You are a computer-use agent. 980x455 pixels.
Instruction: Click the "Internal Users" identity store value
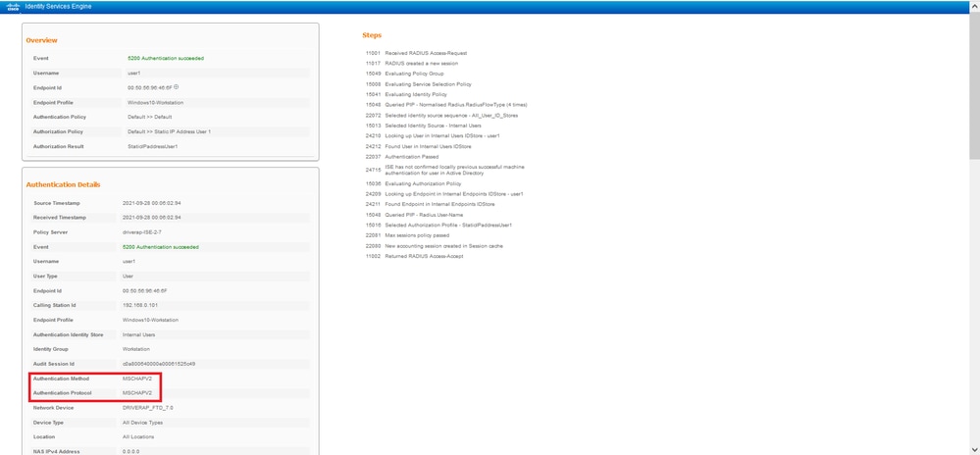(x=138, y=334)
